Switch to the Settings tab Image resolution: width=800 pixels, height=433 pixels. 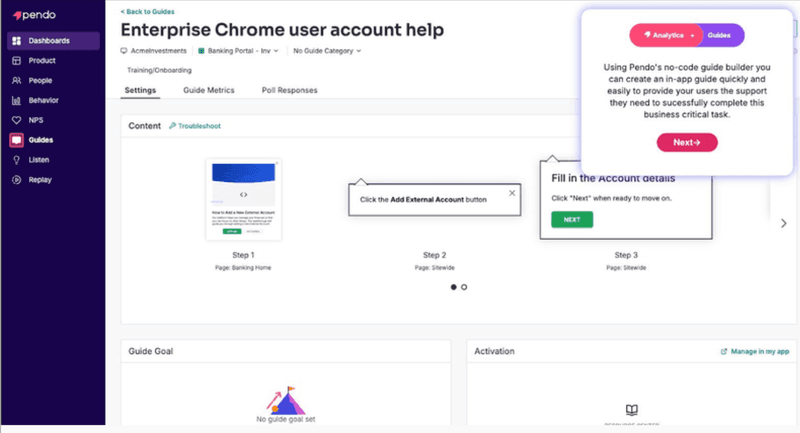(x=140, y=90)
